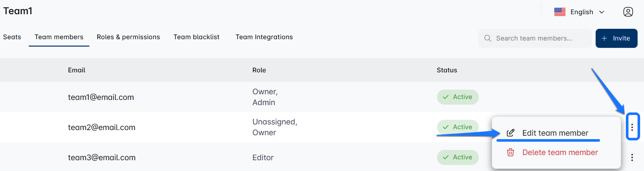Select the team3@email.com email cell

click(102, 158)
